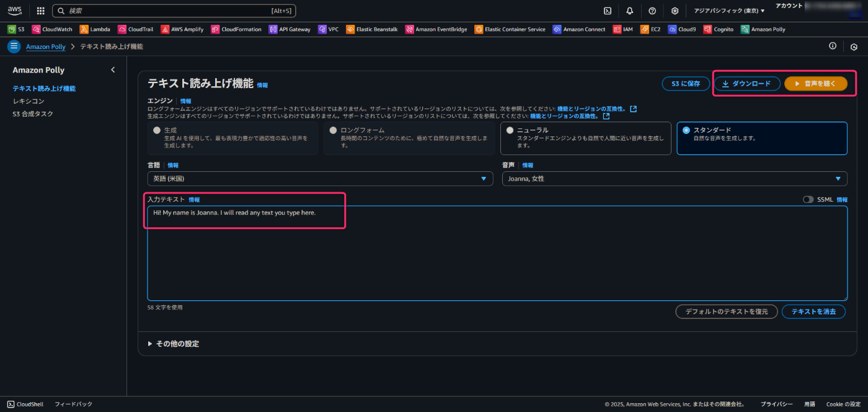The image size is (868, 412).
Task: Click the Amazon Polly breadcrumb link
Action: click(x=46, y=47)
